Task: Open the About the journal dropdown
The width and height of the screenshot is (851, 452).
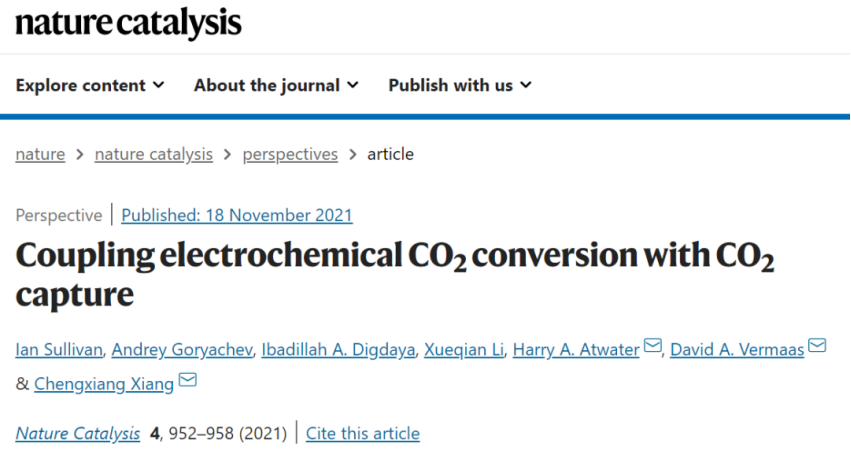Action: pos(276,85)
